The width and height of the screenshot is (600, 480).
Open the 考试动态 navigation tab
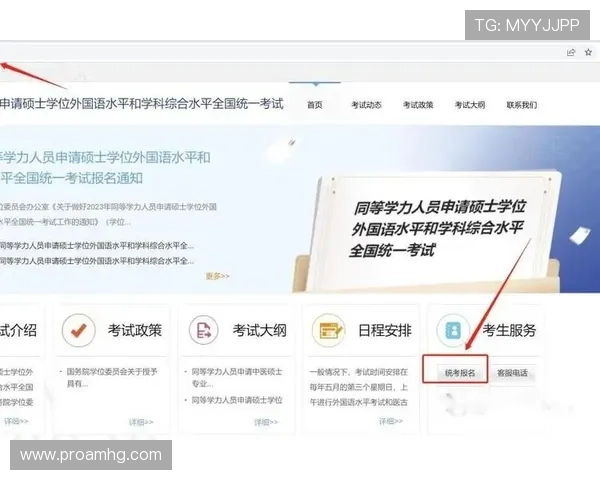[x=367, y=105]
